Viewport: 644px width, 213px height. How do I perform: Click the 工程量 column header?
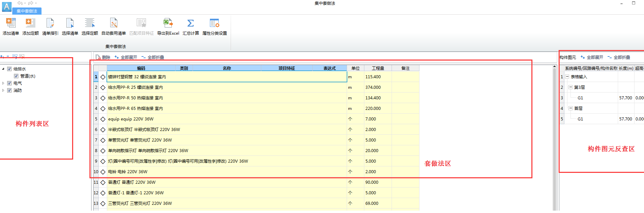(378, 68)
